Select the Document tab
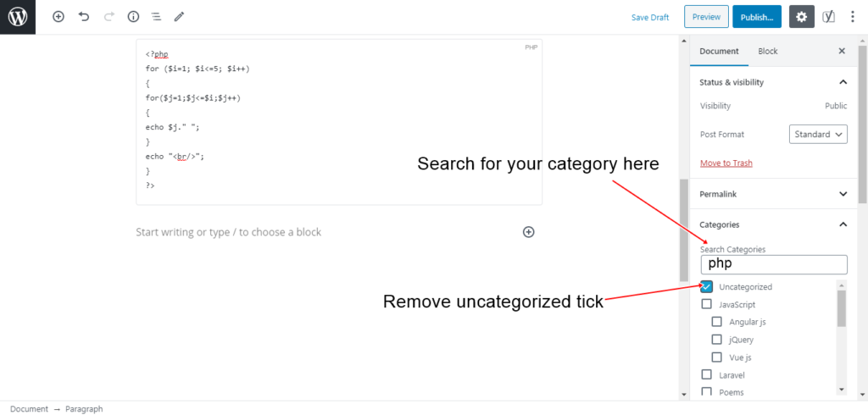This screenshot has width=868, height=415. [719, 51]
